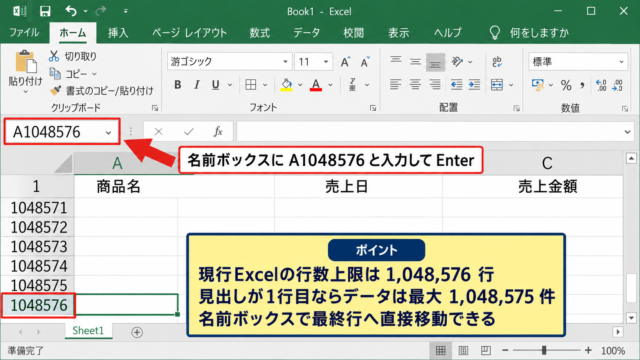
Task: Expand the formula bar chevron
Action: point(627,132)
